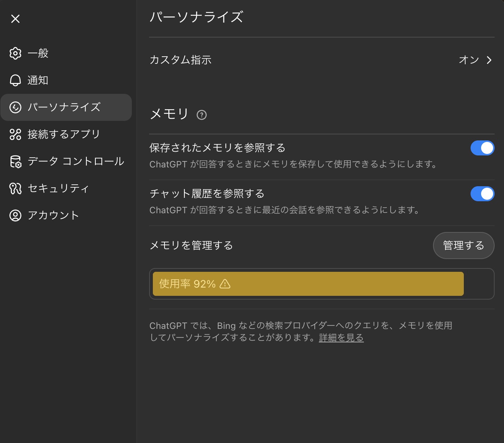Go to 接続するアプリ section
The image size is (504, 443).
tap(66, 134)
